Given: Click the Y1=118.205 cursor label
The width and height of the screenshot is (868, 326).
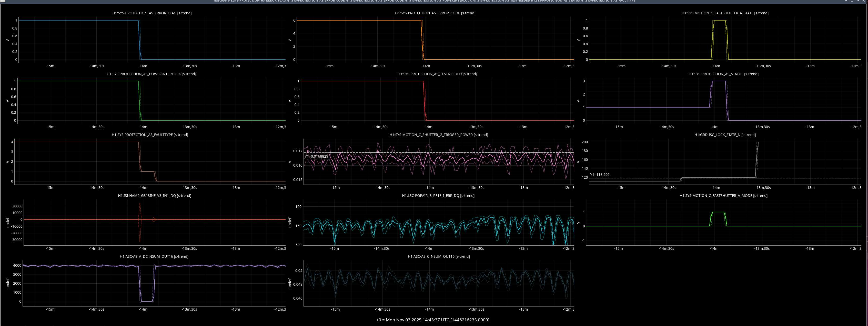Looking at the screenshot, I should [x=600, y=175].
